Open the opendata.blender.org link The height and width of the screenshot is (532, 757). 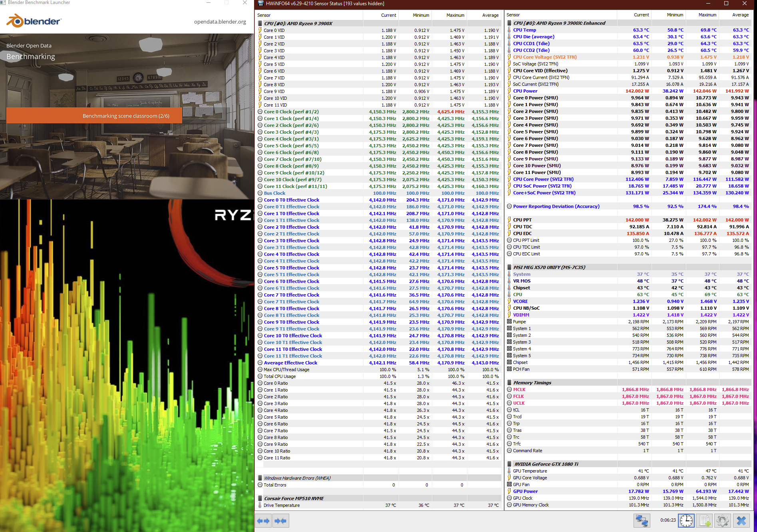coord(220,22)
